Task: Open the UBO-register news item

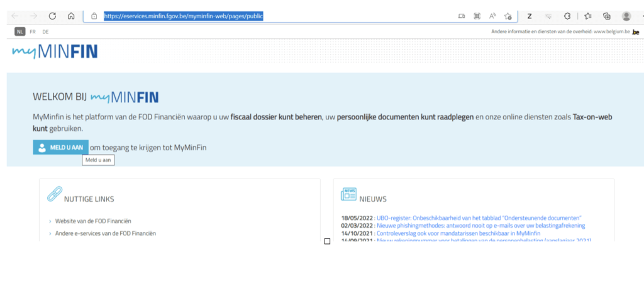Action: [x=479, y=218]
